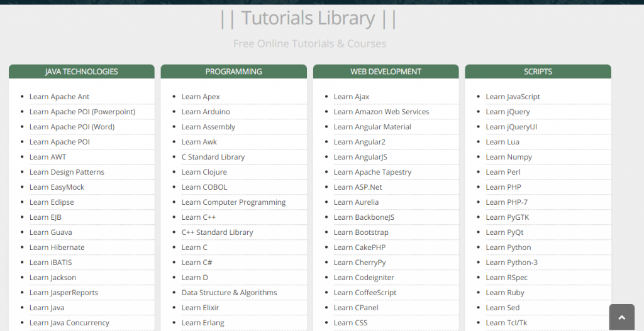This screenshot has width=644, height=331.
Task: Open Learn Apache Tapestry
Action: click(372, 172)
